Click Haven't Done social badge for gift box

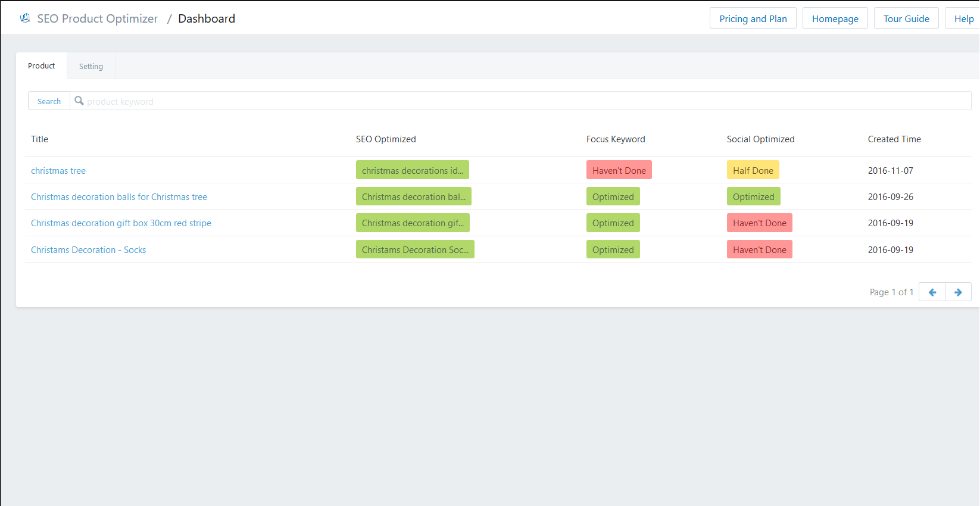[x=760, y=223]
